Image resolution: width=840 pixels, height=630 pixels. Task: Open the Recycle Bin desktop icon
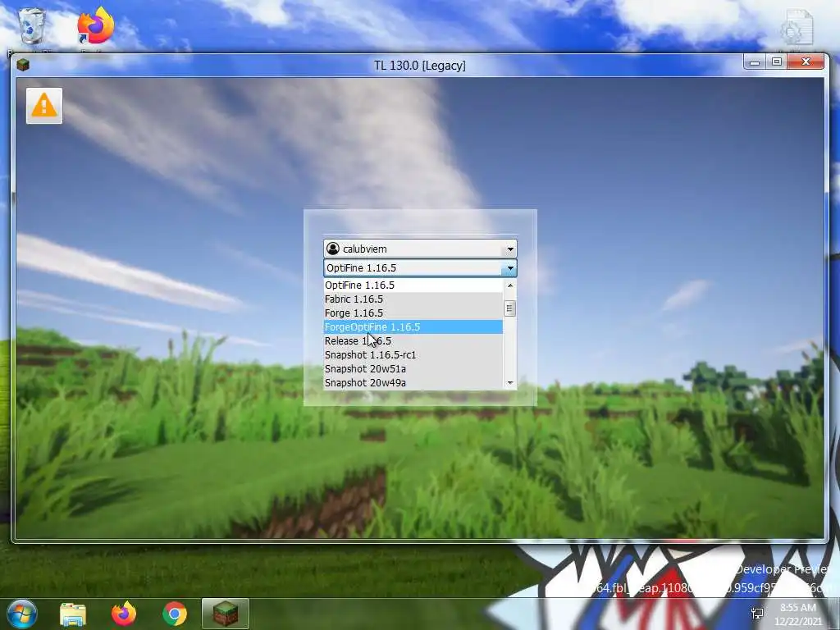pos(32,27)
